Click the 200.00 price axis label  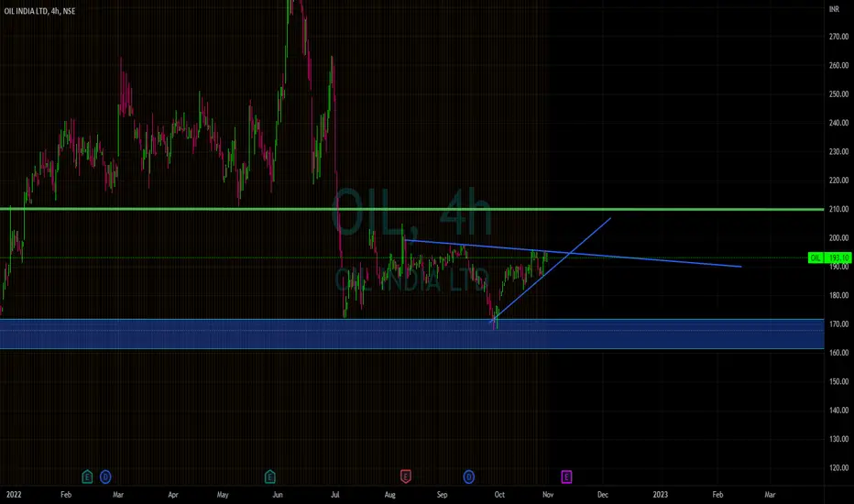point(838,237)
